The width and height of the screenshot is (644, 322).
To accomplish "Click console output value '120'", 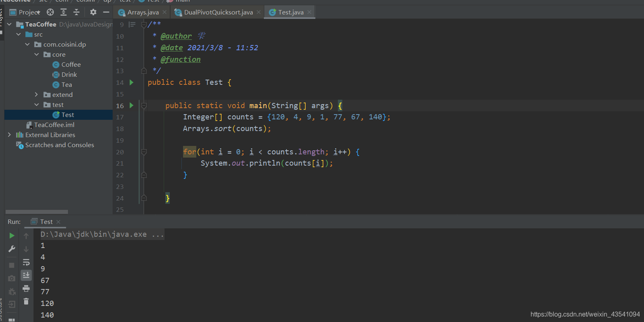I will (x=47, y=304).
